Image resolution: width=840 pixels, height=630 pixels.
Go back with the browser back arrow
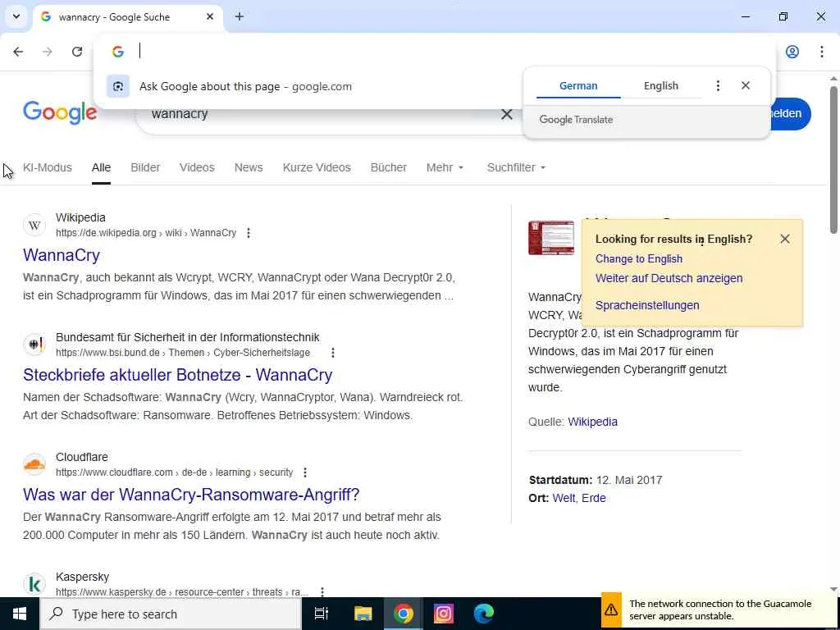(18, 52)
